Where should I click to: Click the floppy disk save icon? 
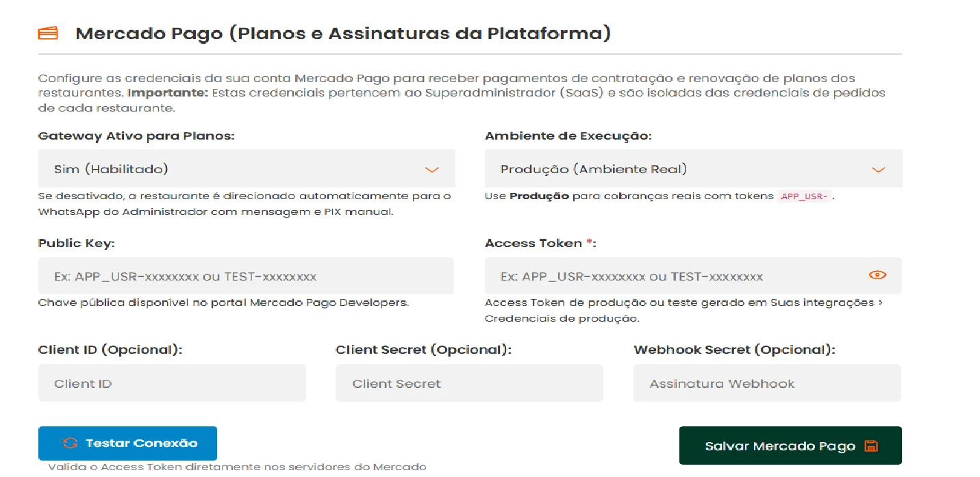pyautogui.click(x=870, y=446)
